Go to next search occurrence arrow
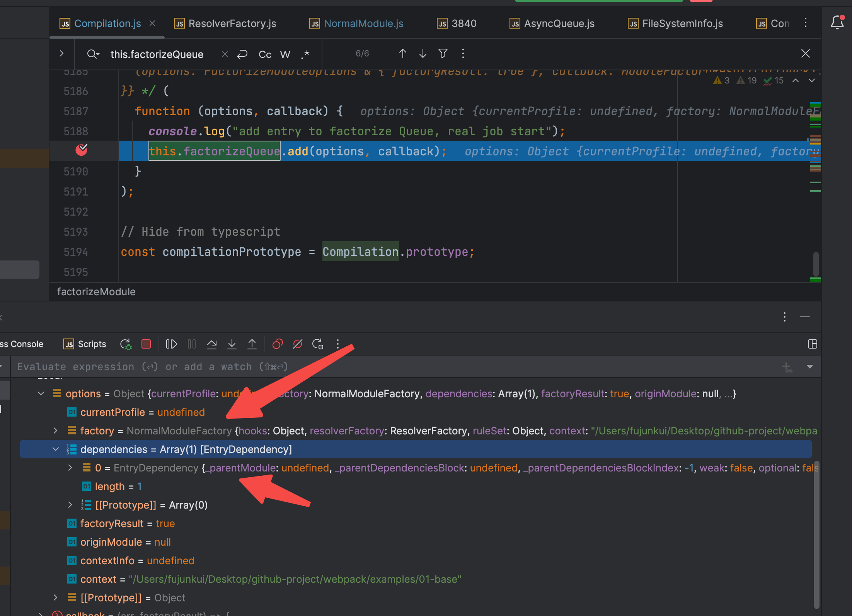Screen dimensions: 852x616 (x=423, y=54)
